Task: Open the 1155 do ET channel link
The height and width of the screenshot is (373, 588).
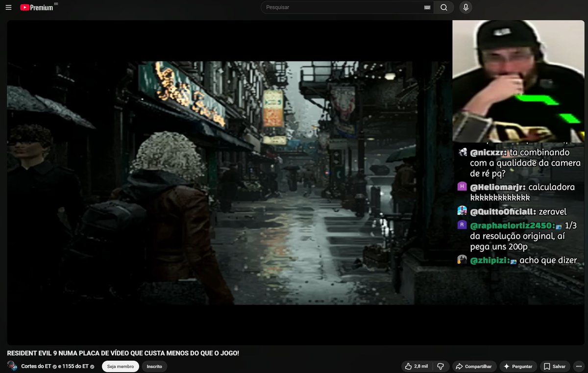Action: (x=75, y=366)
